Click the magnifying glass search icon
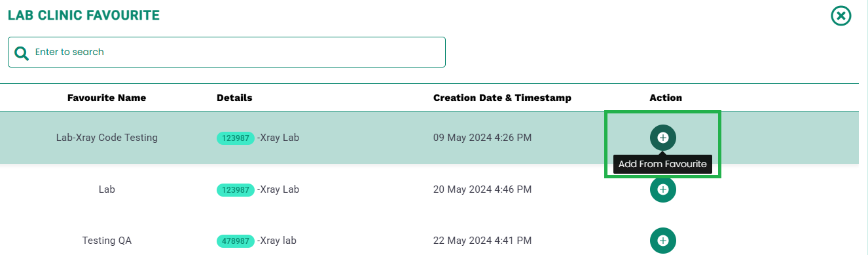Viewport: 868px width, 255px height. click(22, 52)
